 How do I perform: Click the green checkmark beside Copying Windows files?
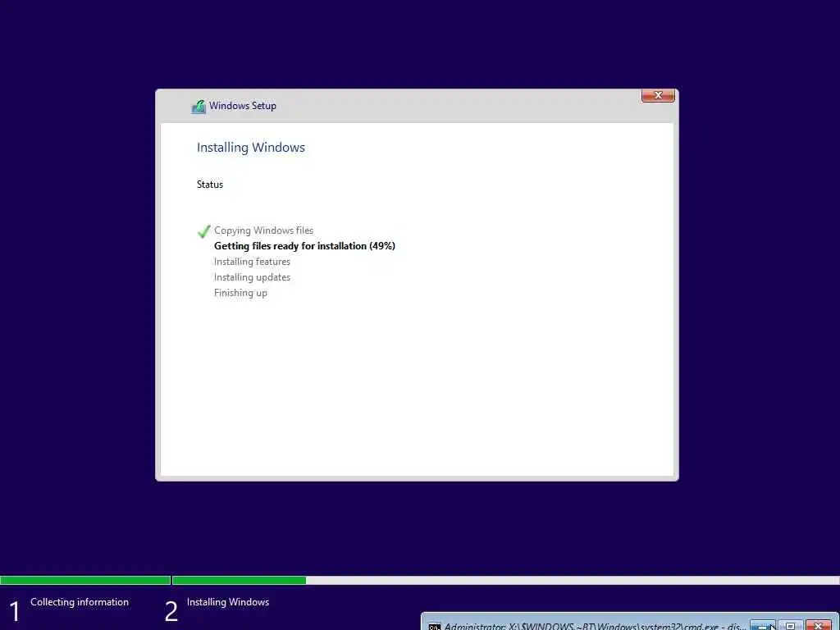[x=204, y=231]
